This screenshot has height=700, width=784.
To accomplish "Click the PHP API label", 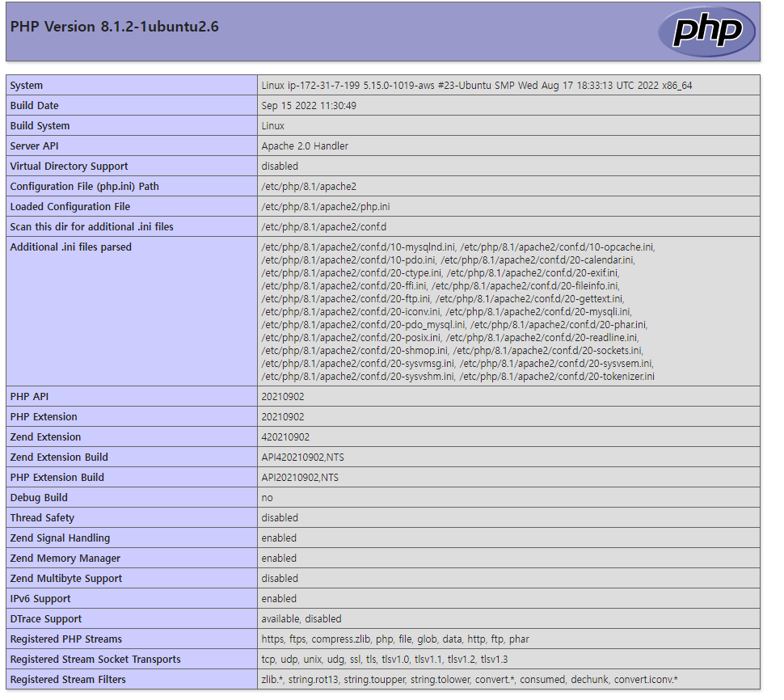I will pyautogui.click(x=29, y=397).
